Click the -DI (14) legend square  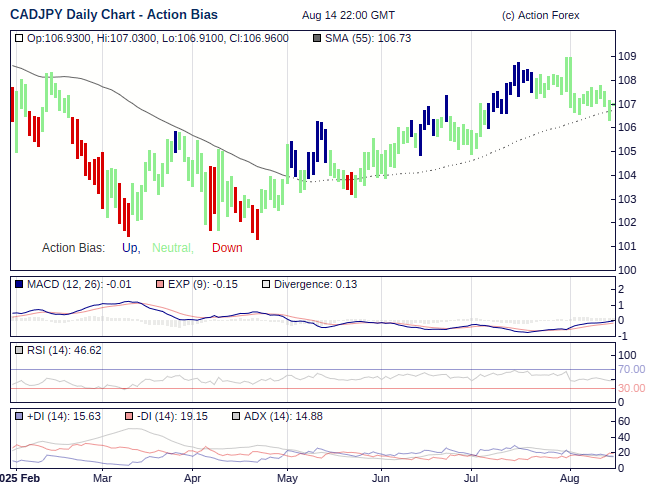129,417
